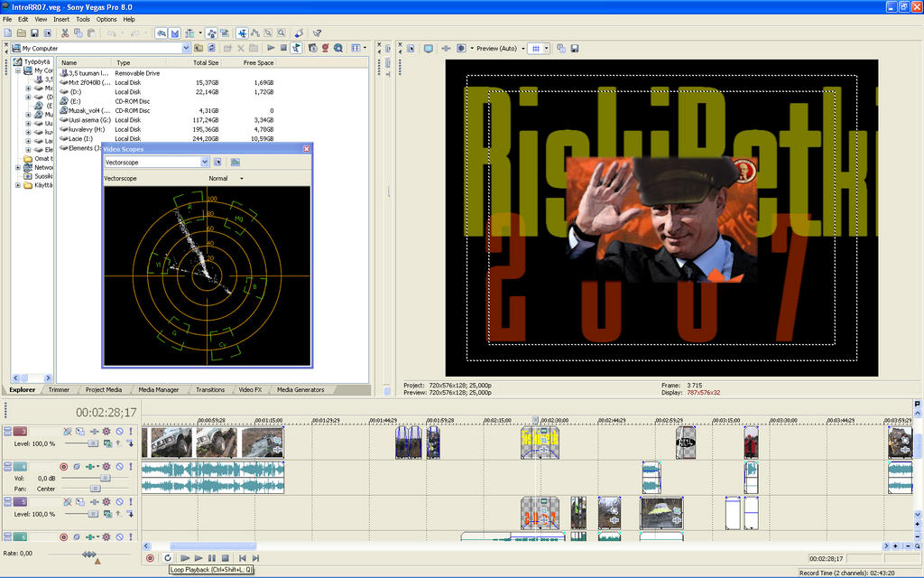Open the Vectorscope scope type dropdown
Viewport: 924px width, 578px height.
coord(205,162)
